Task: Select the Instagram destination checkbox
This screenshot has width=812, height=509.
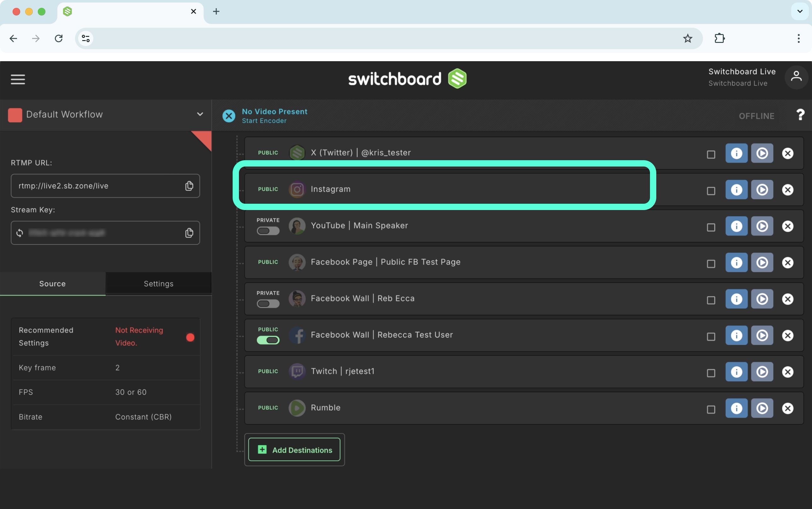Action: pos(711,191)
